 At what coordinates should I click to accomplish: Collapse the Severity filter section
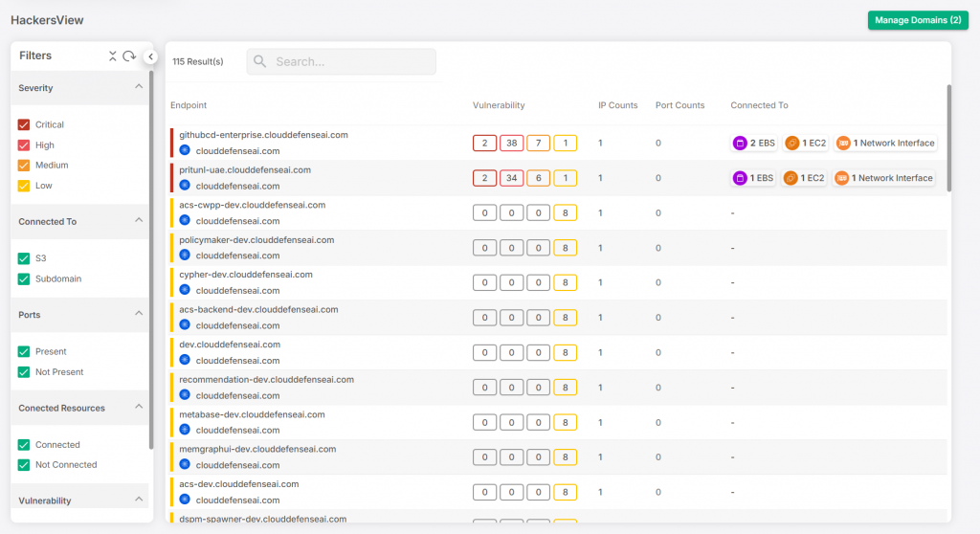tap(139, 87)
